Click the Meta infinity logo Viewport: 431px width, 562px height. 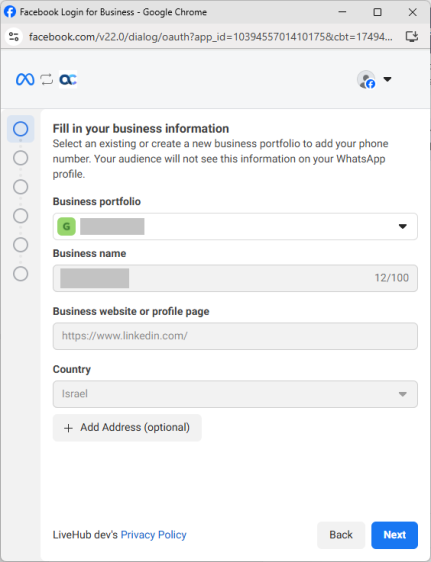click(x=25, y=79)
